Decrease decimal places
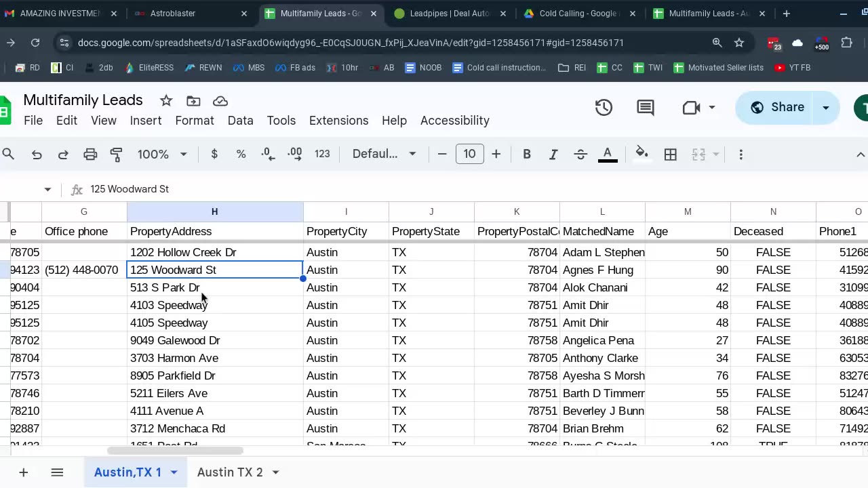868x488 pixels. click(x=268, y=155)
